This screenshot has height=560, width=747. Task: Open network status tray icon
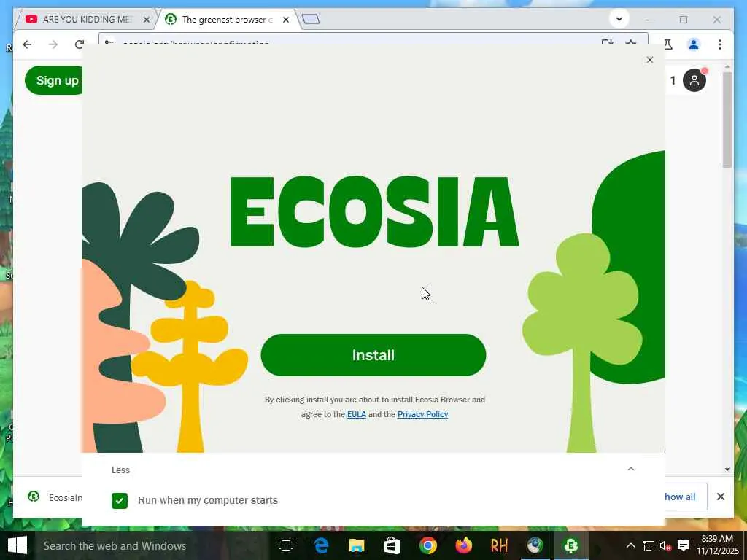click(649, 545)
